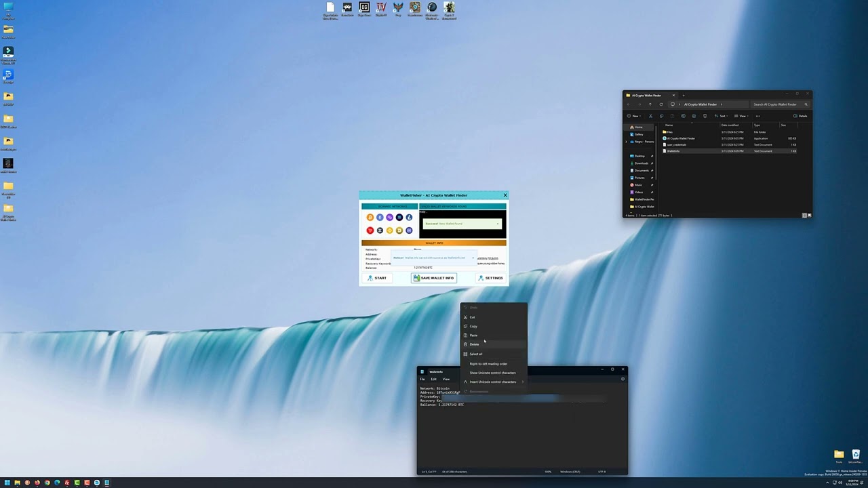Dismiss the Success New Wallet Found notification

[498, 224]
